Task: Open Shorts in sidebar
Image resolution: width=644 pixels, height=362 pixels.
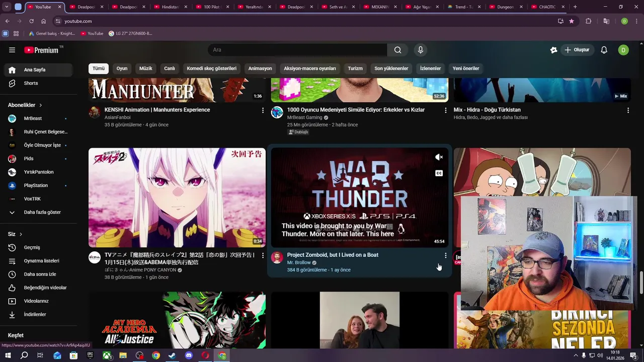Action: pos(38,83)
